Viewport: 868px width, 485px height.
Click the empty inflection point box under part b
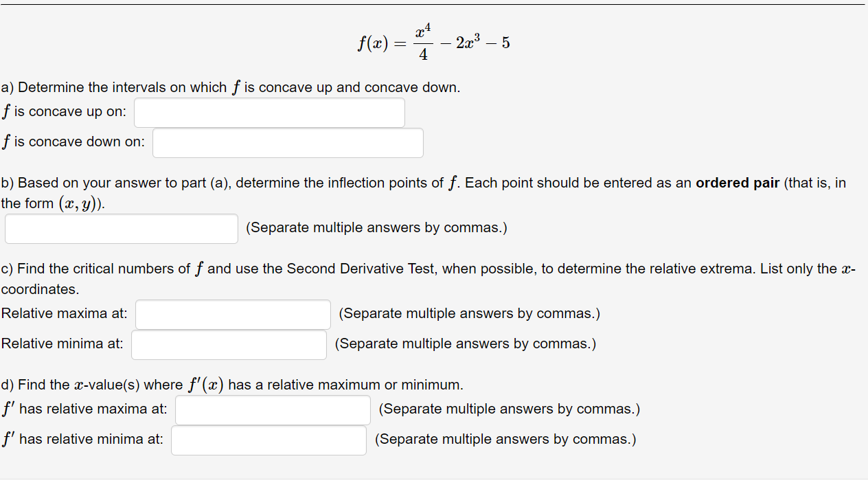[x=121, y=228]
